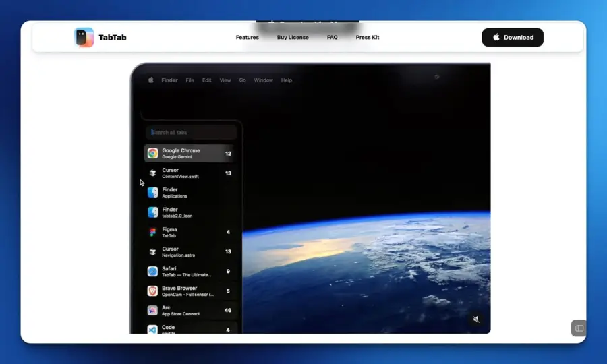607x364 pixels.
Task: Toggle the sidebar panel button
Action: tap(579, 328)
